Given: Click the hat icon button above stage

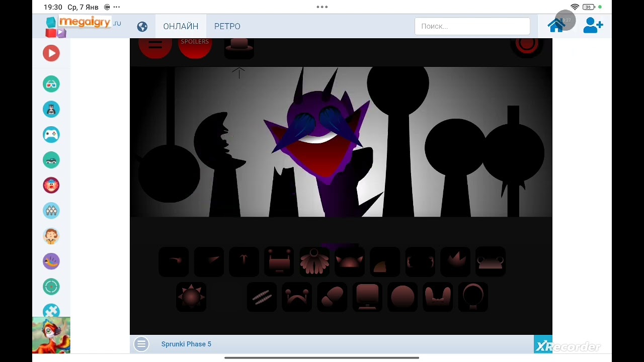Looking at the screenshot, I should pos(239,47).
